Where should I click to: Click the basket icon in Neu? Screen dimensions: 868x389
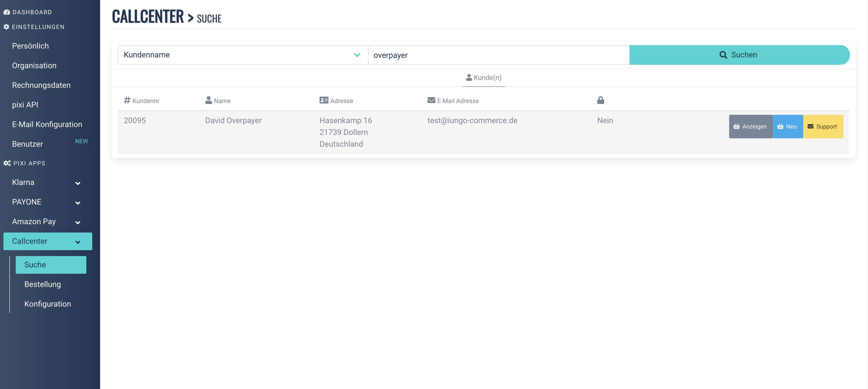pyautogui.click(x=780, y=127)
